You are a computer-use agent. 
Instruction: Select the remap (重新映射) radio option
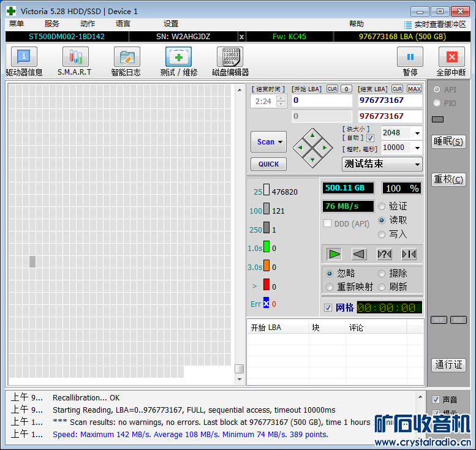point(330,287)
